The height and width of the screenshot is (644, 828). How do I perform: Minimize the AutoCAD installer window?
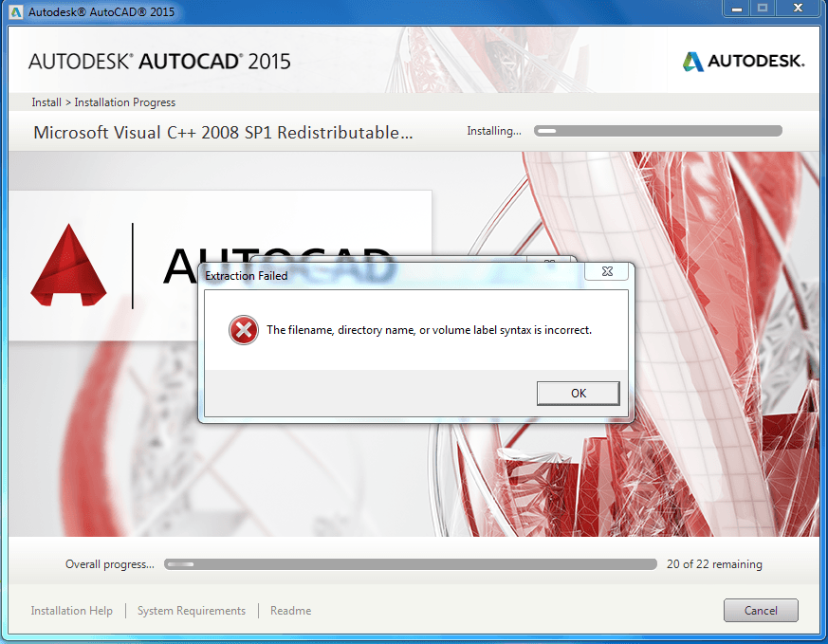click(737, 9)
